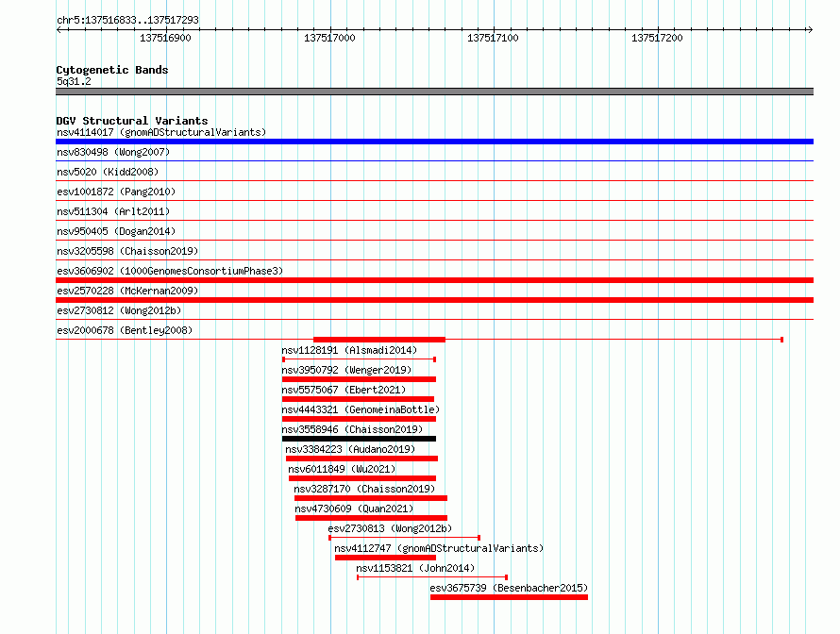The height and width of the screenshot is (634, 840).
Task: Select the 5q31.2 band label
Action: click(x=74, y=81)
